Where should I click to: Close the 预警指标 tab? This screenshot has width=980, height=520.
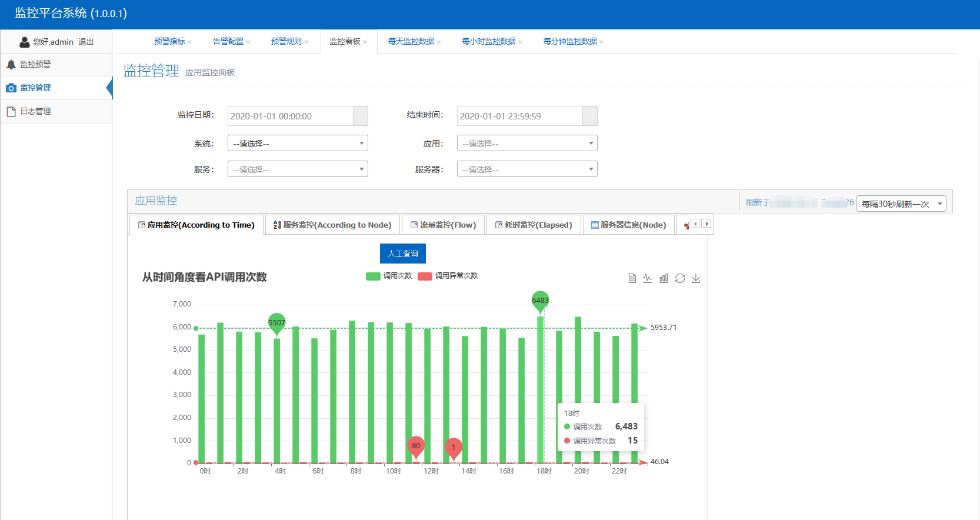tap(189, 42)
